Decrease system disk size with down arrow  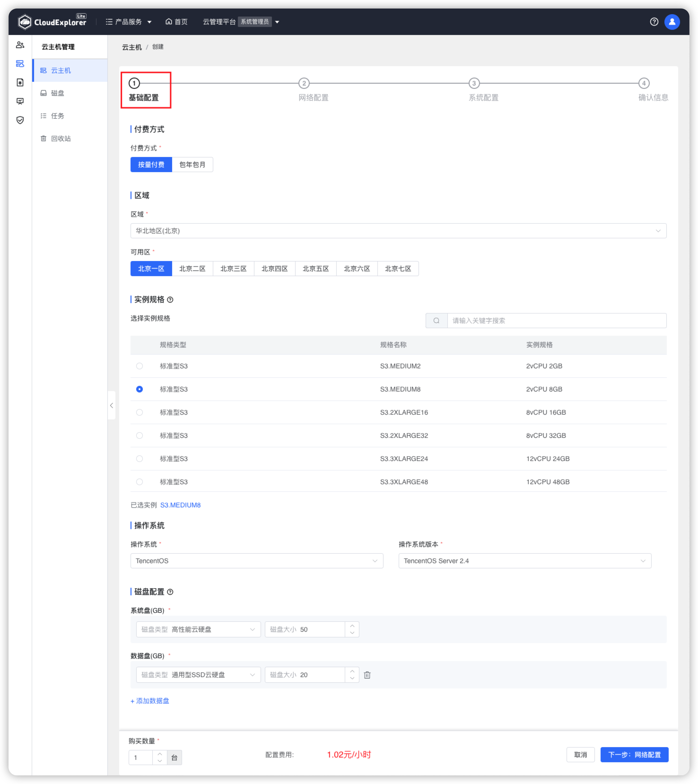352,633
